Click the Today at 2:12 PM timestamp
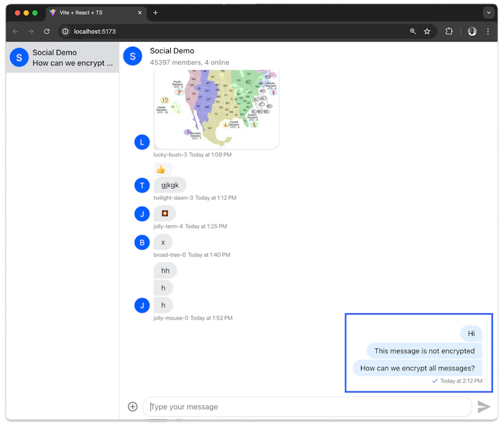Viewport: 504px width, 428px height. [x=461, y=381]
